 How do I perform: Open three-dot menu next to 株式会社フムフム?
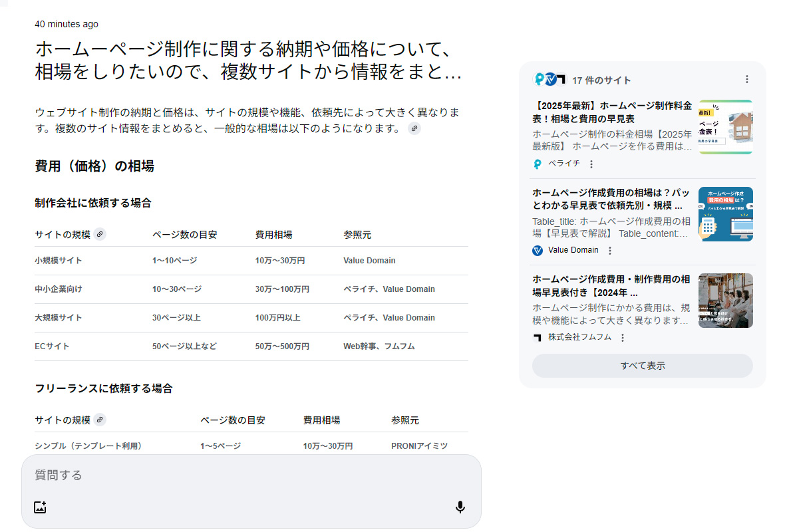coord(623,338)
